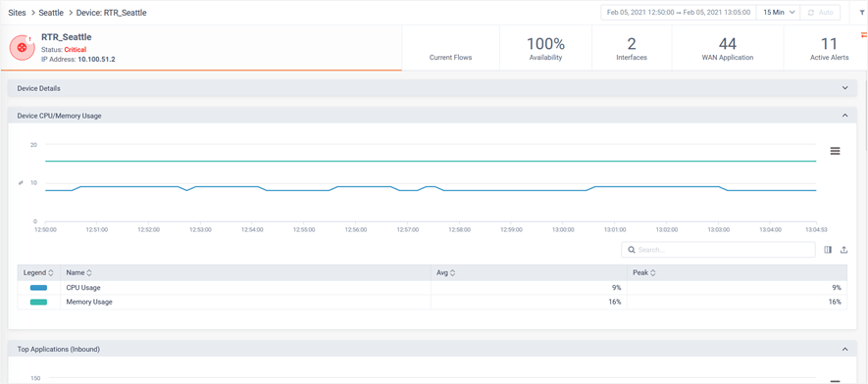
Task: Click the filter funnel icon
Action: click(861, 12)
